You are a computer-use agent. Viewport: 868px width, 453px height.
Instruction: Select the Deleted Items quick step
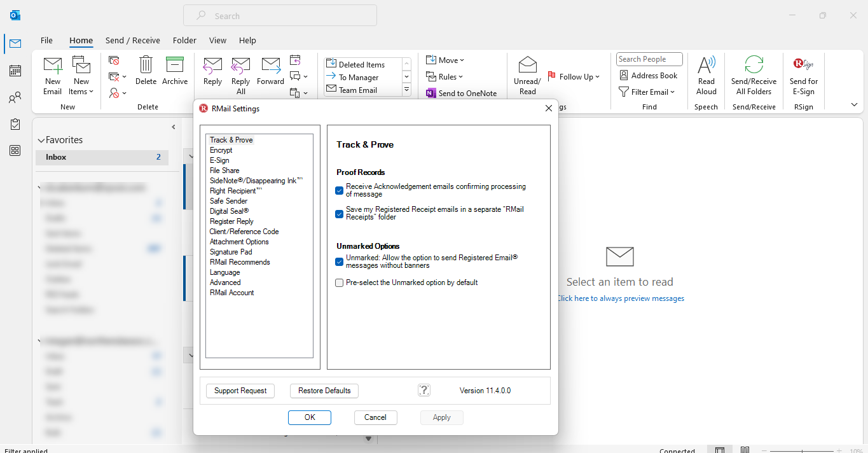(362, 64)
